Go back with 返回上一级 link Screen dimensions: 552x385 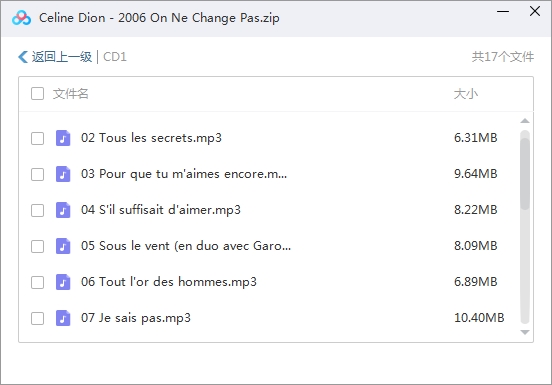(62, 57)
